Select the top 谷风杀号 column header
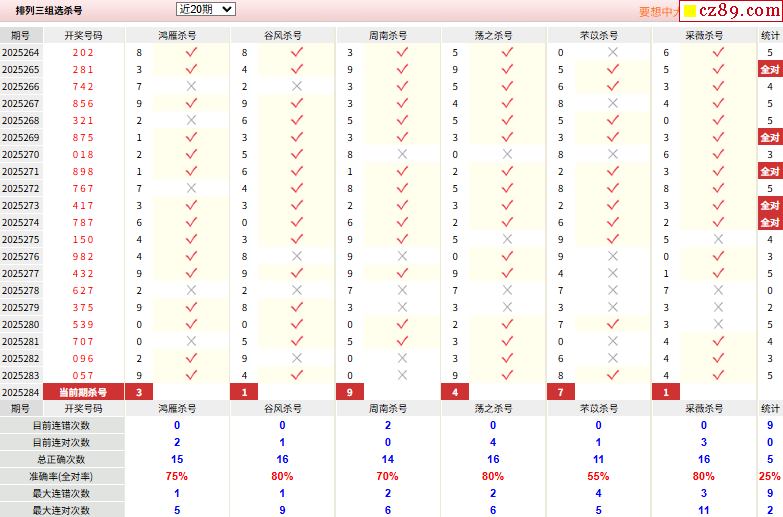 click(x=283, y=36)
